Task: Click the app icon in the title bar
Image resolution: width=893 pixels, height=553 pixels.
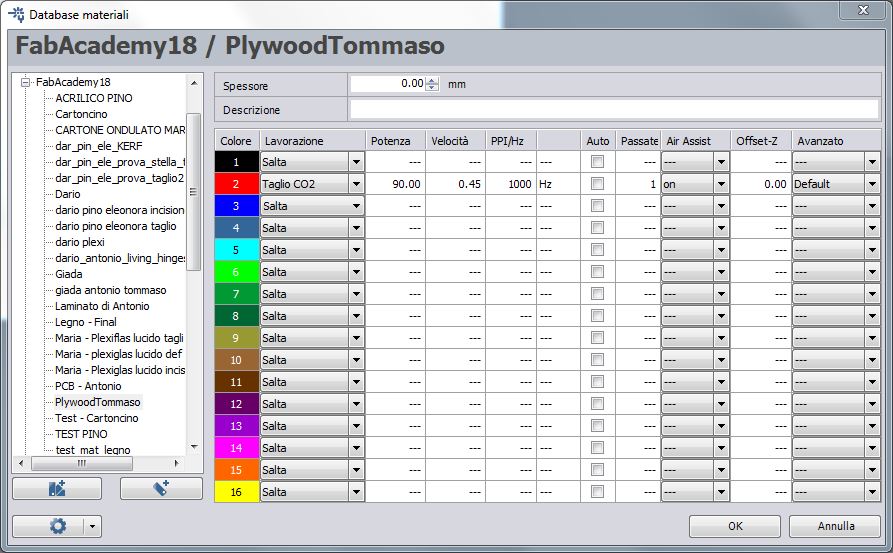Action: 17,14
